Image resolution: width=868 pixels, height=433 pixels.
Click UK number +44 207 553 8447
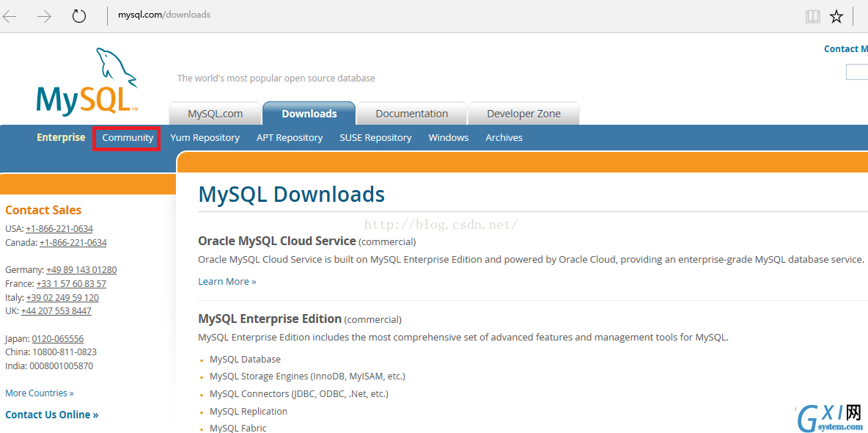pos(56,311)
